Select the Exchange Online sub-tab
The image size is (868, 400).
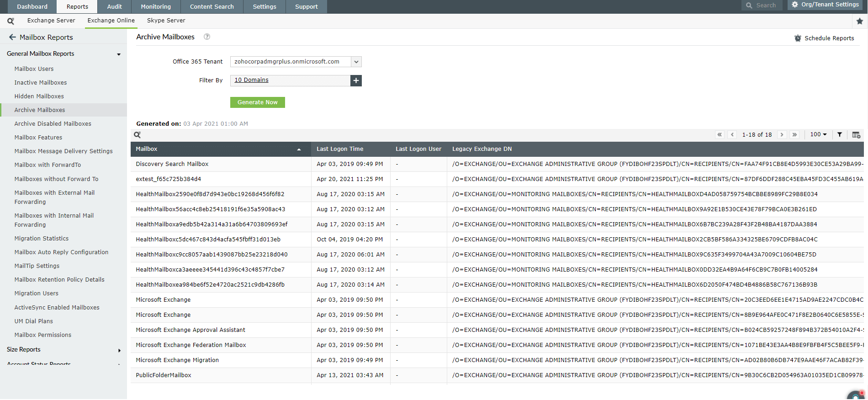tap(111, 21)
